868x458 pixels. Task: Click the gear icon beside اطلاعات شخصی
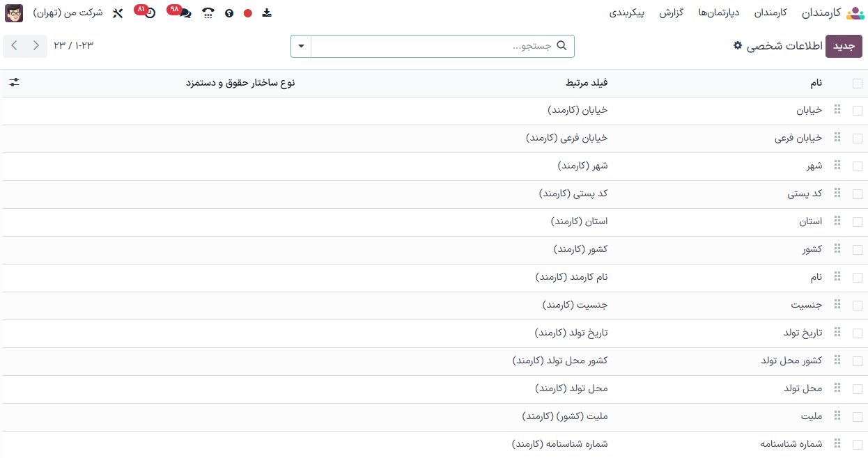(x=738, y=46)
